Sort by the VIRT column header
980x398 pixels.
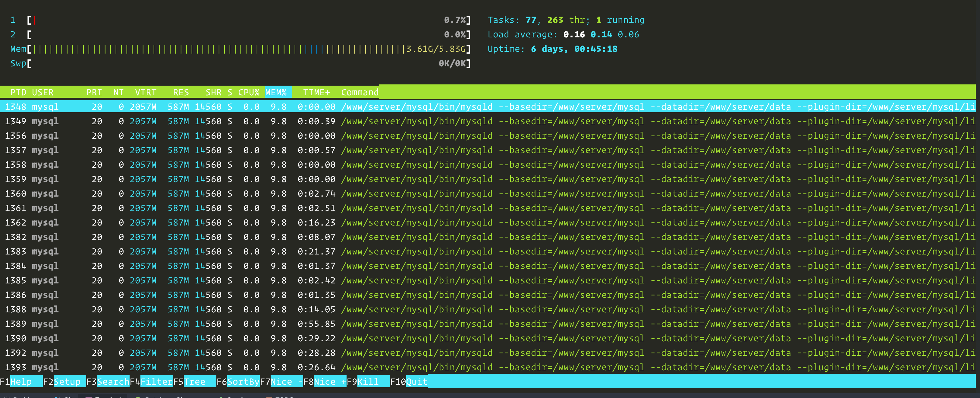pos(145,93)
